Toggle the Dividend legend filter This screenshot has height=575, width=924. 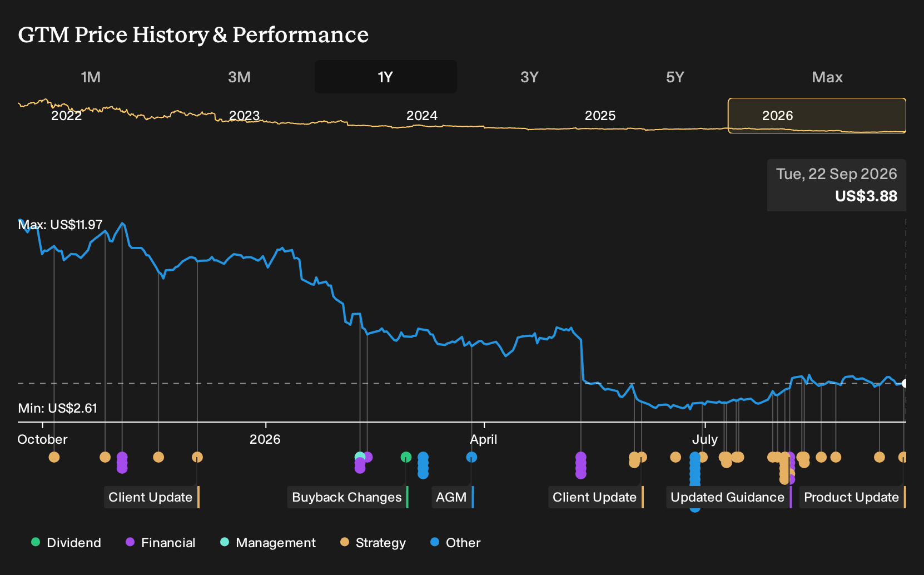(x=66, y=543)
